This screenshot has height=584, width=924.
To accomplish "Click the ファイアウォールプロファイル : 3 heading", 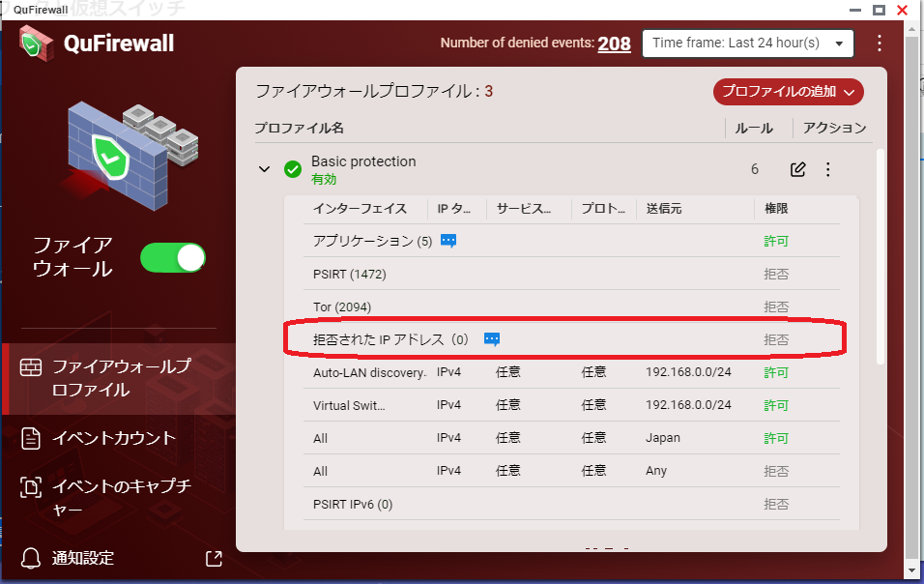I will tap(374, 91).
